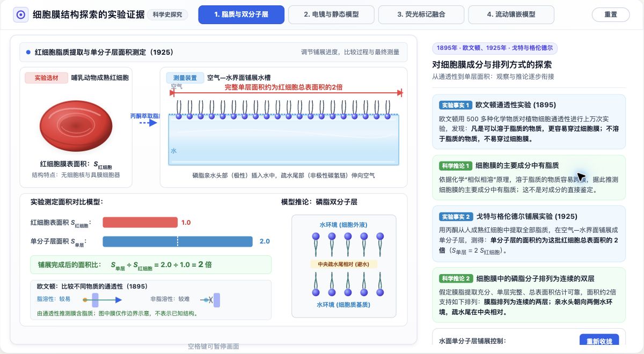The image size is (644, 354).
Task: Click the 实验事实 2 badge
Action: (456, 217)
